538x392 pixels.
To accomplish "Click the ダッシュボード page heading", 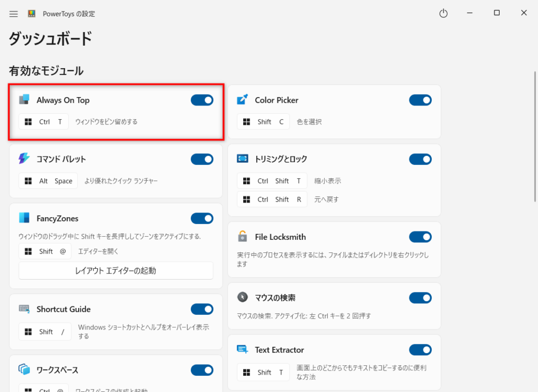I will point(50,38).
